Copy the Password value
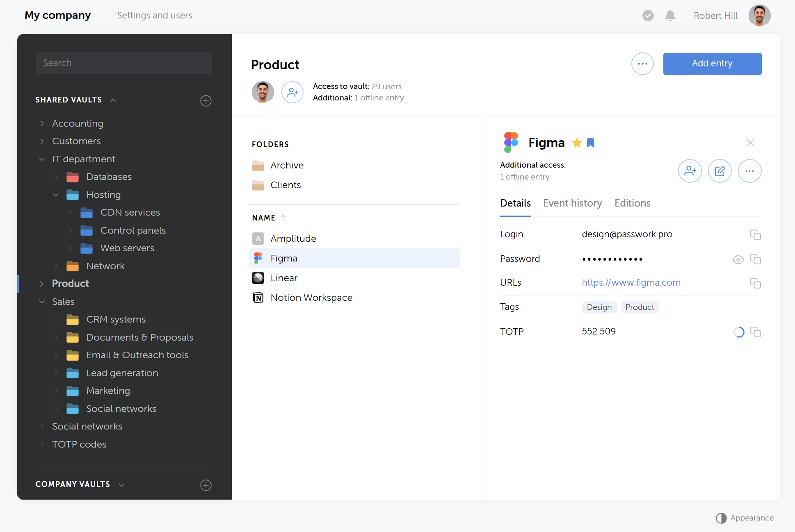 tap(755, 259)
